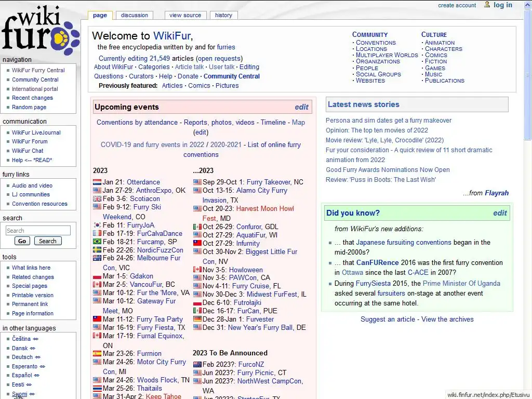Click the user icon beside log in
Viewport: 532px width, 399px height.
pos(487,5)
